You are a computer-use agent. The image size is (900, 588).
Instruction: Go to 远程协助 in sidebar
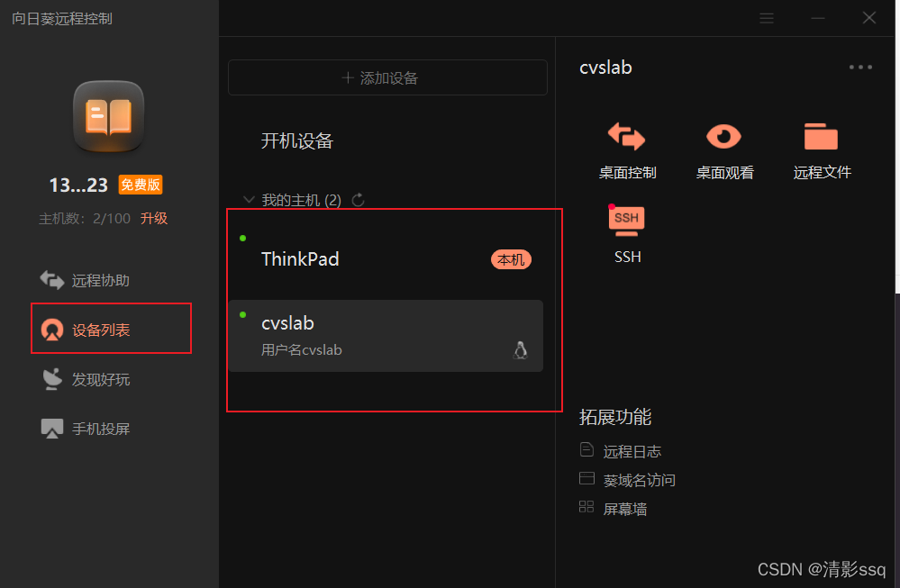(x=85, y=280)
